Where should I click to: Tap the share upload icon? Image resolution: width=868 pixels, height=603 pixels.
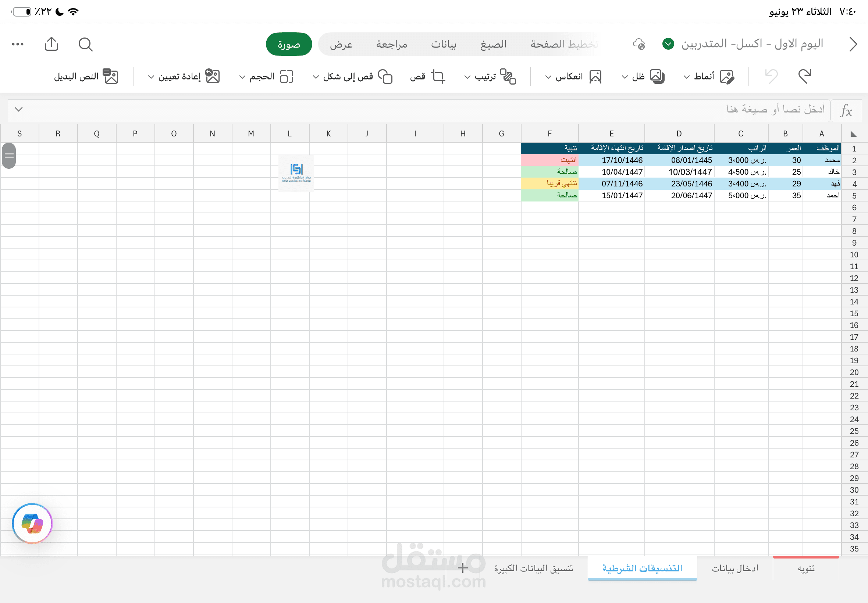51,44
